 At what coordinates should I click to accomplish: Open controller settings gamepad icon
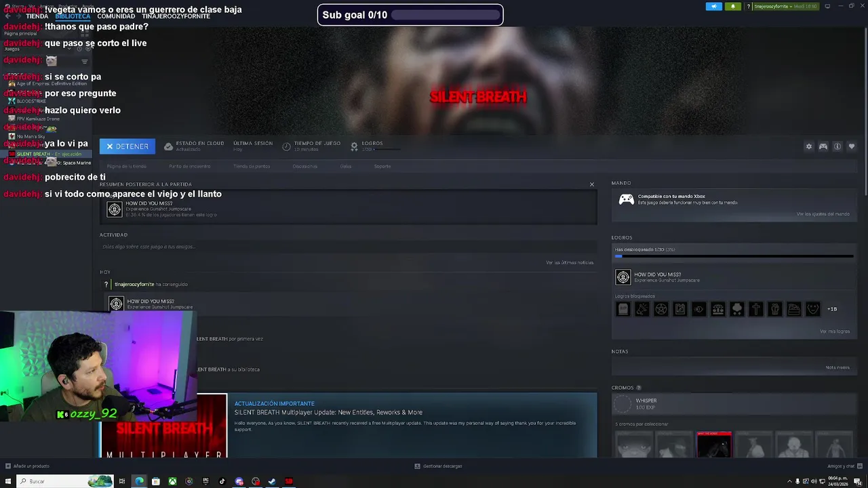tap(823, 146)
